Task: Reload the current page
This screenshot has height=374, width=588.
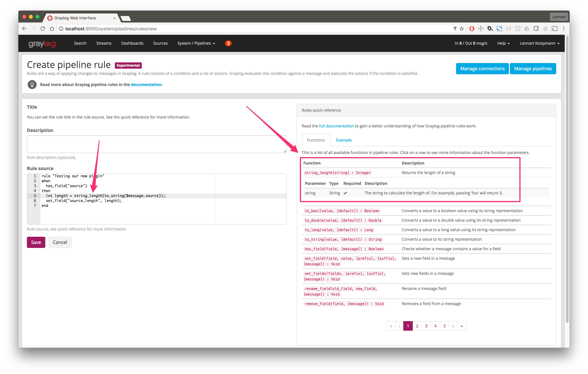Action: [43, 29]
